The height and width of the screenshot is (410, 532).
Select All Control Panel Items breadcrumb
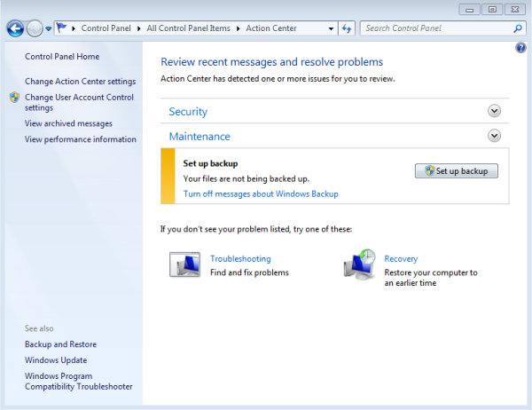(x=188, y=28)
